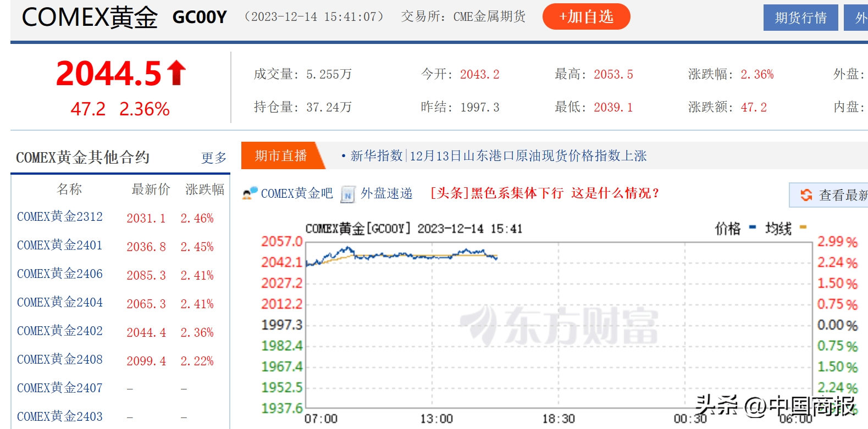The image size is (868, 429).
Task: Click the latest price 2099.4
Action: point(146,361)
